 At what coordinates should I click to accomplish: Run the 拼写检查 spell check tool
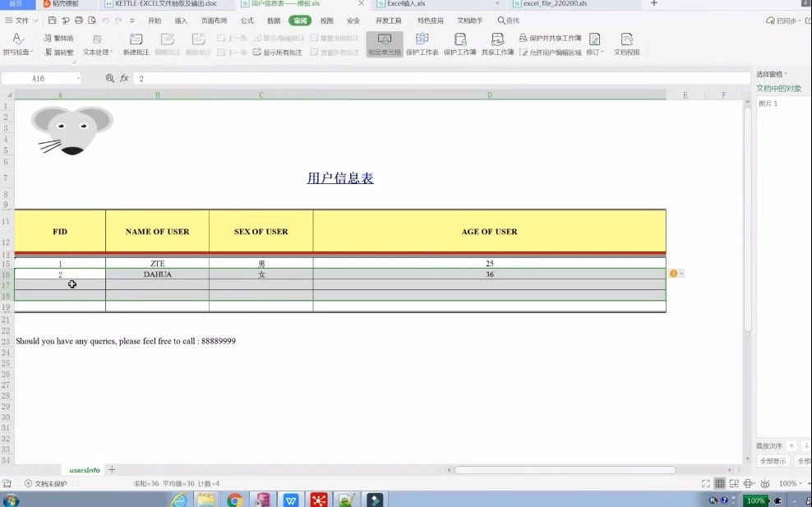pyautogui.click(x=19, y=45)
